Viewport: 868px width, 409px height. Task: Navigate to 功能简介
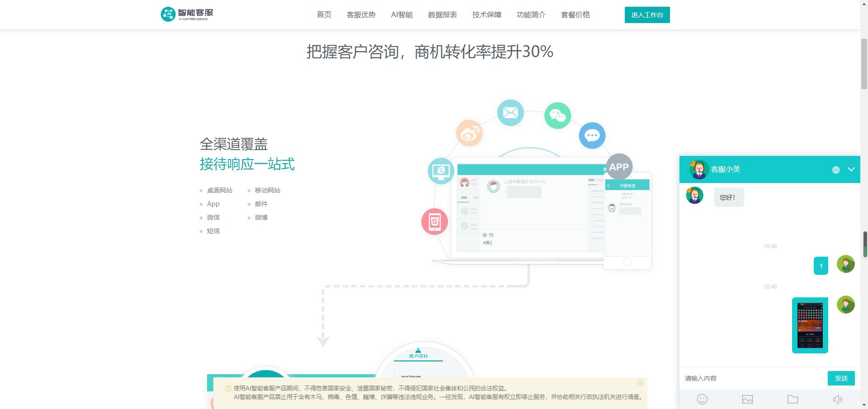click(531, 15)
